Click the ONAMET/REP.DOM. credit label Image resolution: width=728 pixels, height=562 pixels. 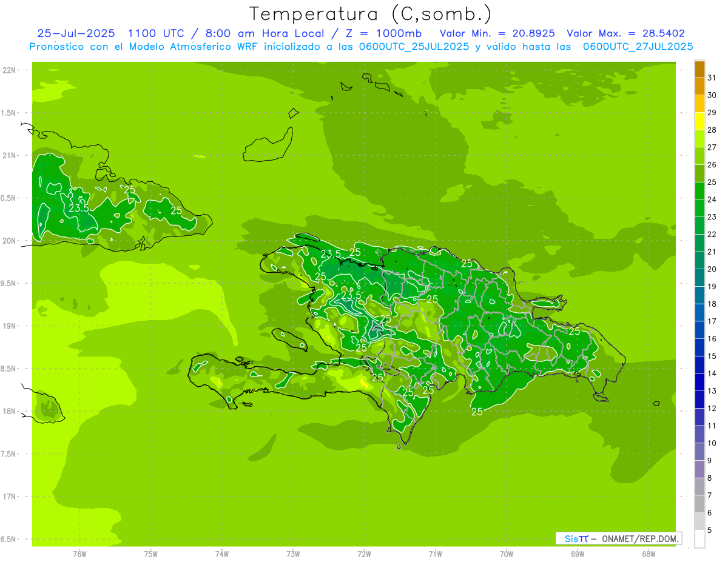[x=640, y=538]
